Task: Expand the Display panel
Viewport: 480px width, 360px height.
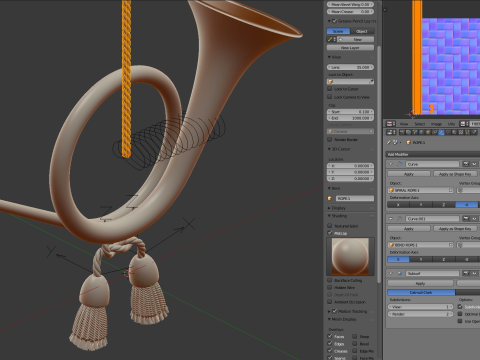Action: coord(329,208)
